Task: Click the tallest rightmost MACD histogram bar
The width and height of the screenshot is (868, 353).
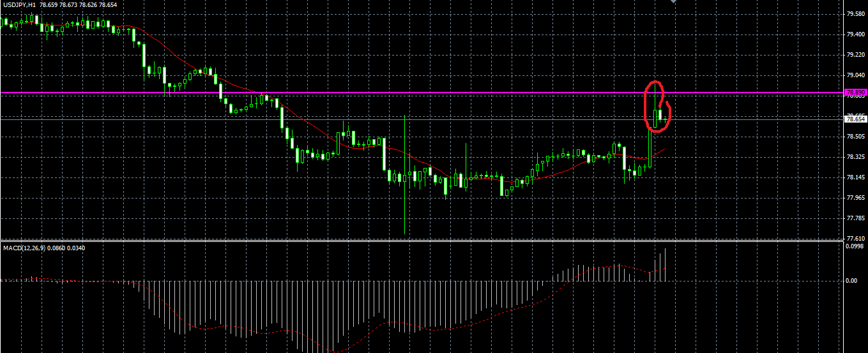Action: 665,264
